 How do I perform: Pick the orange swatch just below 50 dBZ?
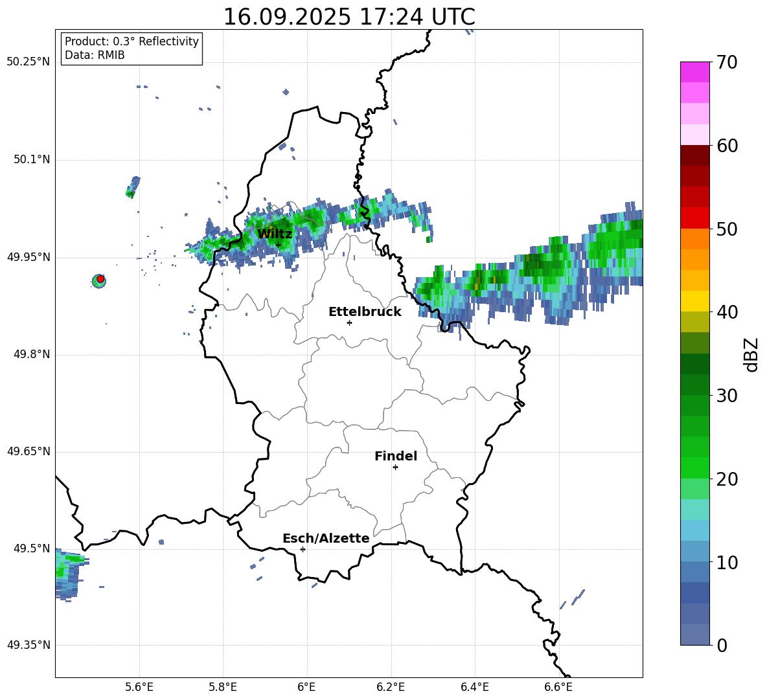click(x=694, y=238)
